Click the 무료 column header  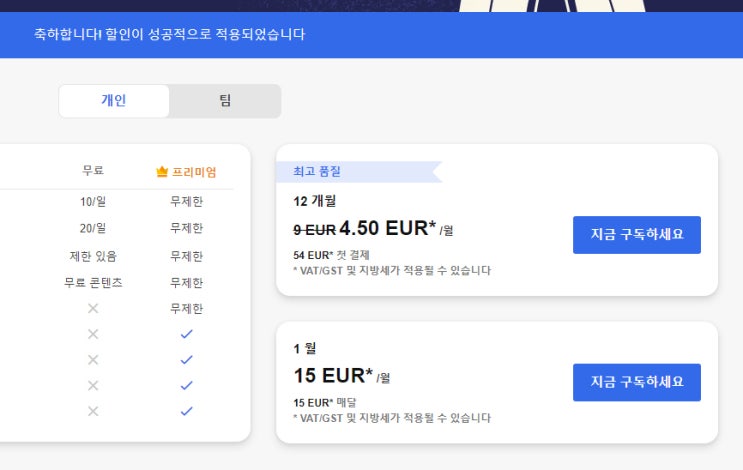click(93, 171)
